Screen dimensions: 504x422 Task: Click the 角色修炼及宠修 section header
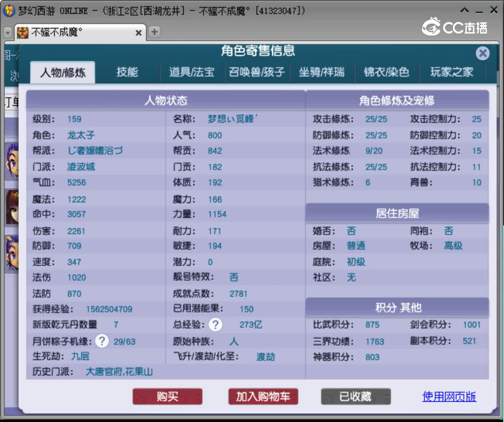[397, 100]
